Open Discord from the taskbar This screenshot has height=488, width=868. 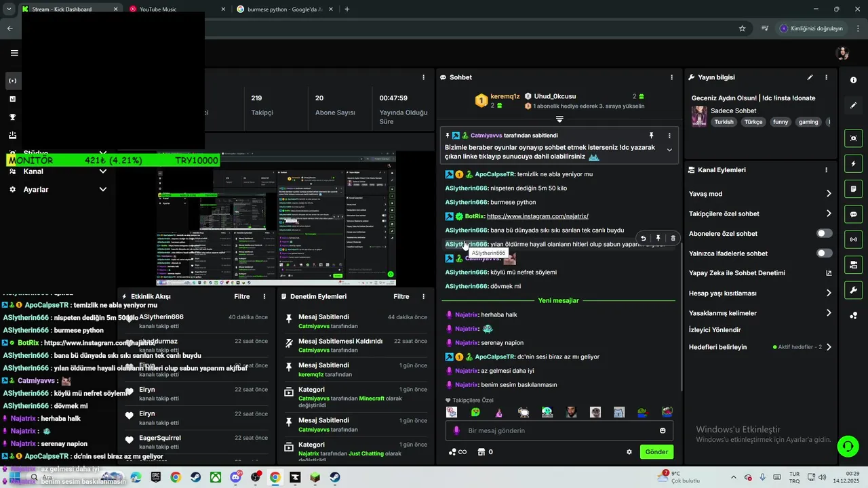[x=235, y=477]
